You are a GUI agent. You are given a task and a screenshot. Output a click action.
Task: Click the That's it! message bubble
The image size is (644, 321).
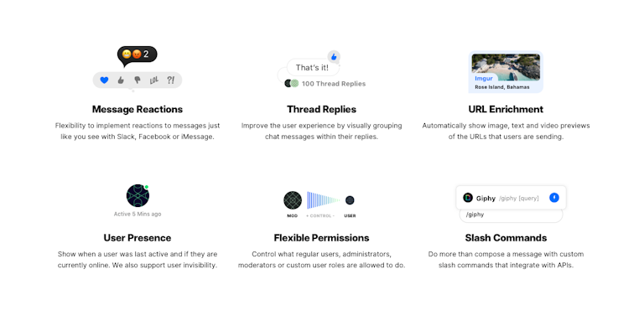pos(313,68)
